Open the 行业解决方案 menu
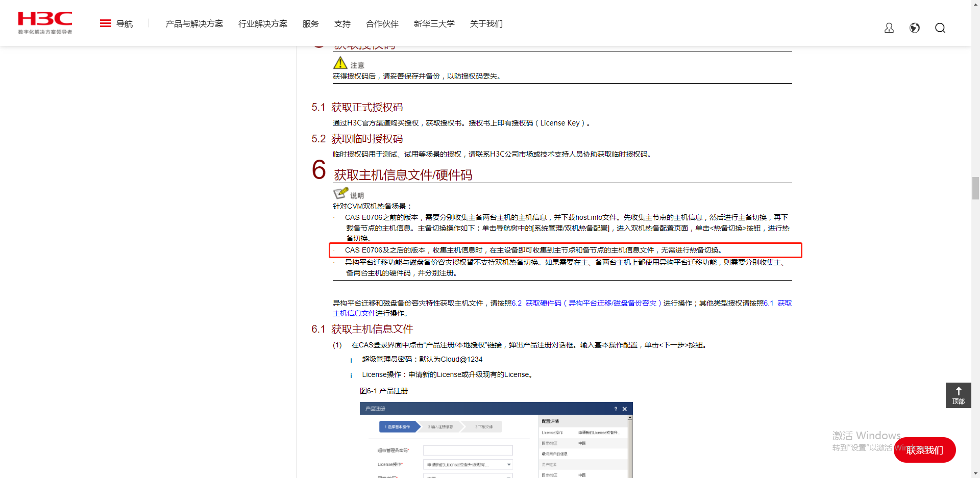 263,24
